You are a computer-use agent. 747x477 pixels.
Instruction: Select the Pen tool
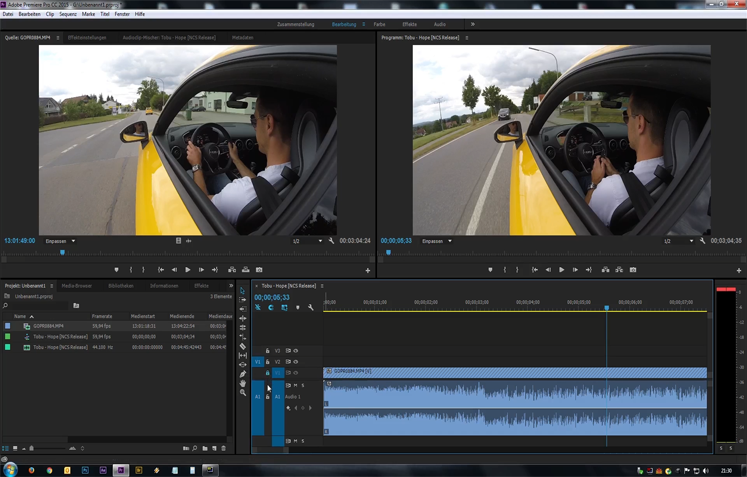(x=242, y=374)
